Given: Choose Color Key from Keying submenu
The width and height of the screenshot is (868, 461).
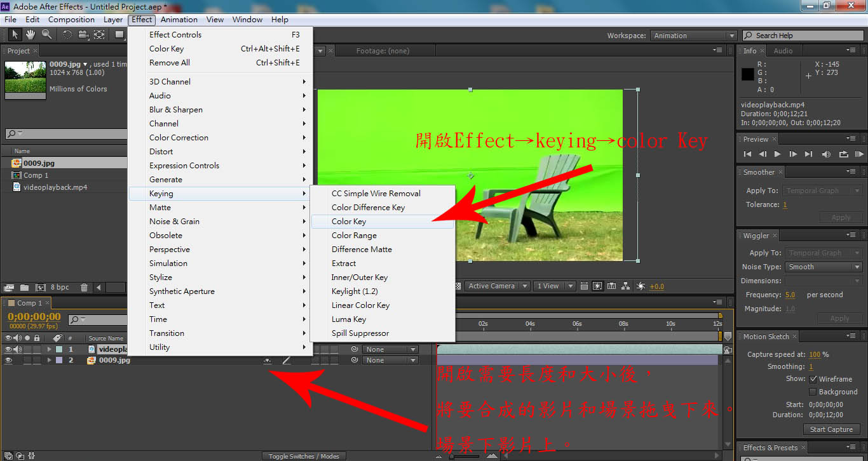Looking at the screenshot, I should (x=349, y=222).
